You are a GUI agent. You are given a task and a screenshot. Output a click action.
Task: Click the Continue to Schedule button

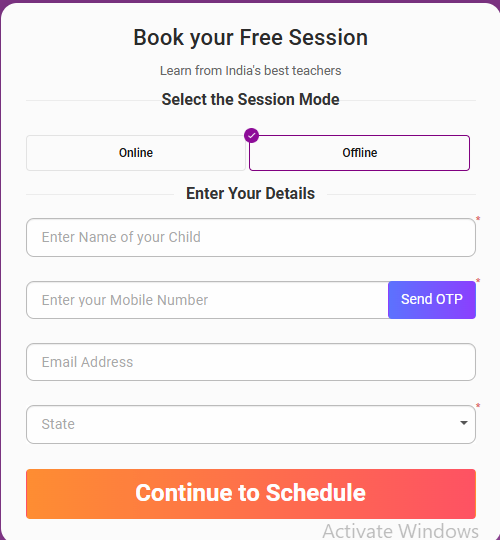click(x=251, y=494)
